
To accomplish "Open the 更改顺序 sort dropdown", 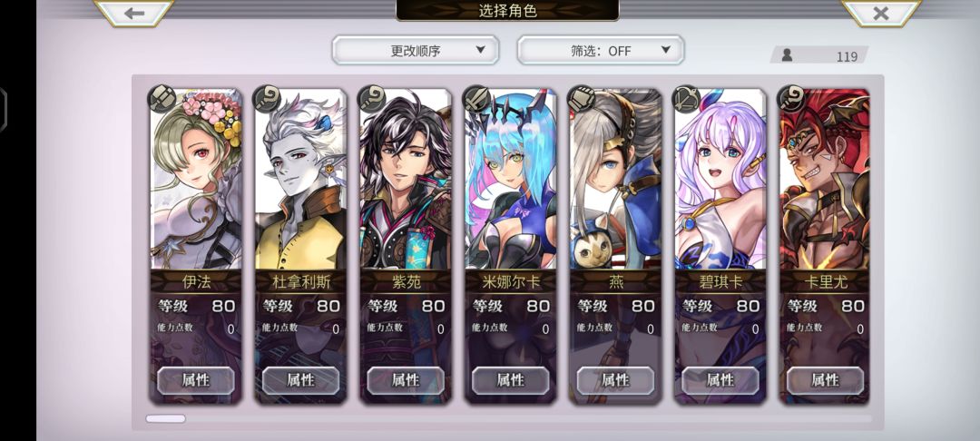I will point(416,50).
